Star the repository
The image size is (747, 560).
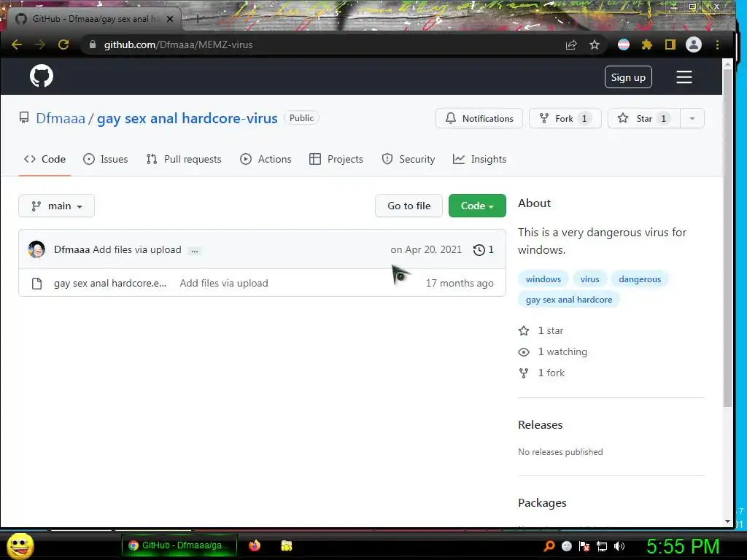tap(643, 119)
